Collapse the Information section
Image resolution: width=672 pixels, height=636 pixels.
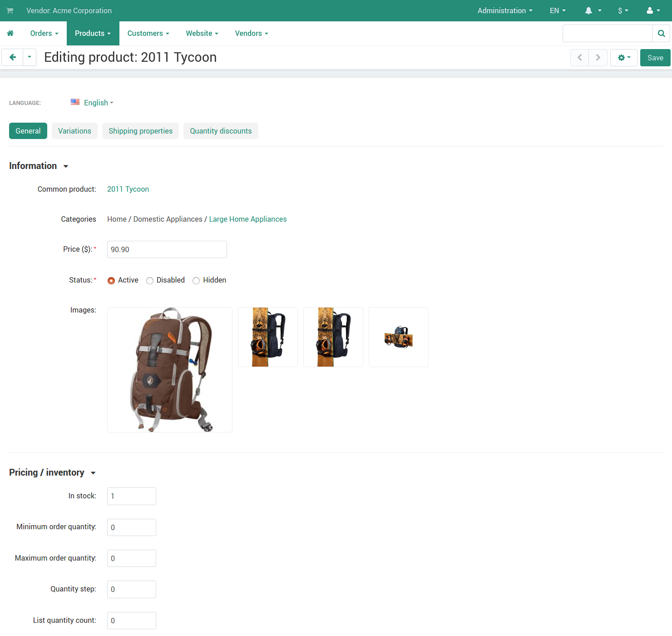pyautogui.click(x=39, y=166)
